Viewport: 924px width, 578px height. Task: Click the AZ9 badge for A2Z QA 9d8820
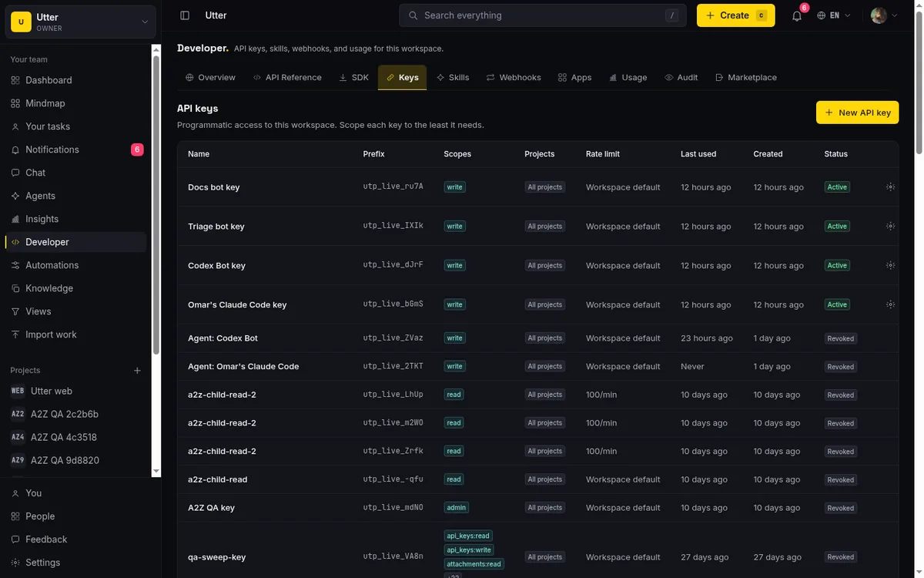tap(18, 460)
